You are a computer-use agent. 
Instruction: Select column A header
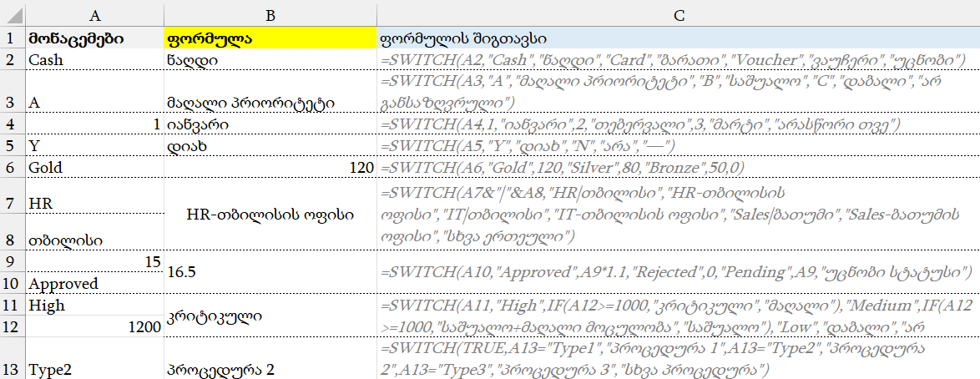click(x=95, y=13)
